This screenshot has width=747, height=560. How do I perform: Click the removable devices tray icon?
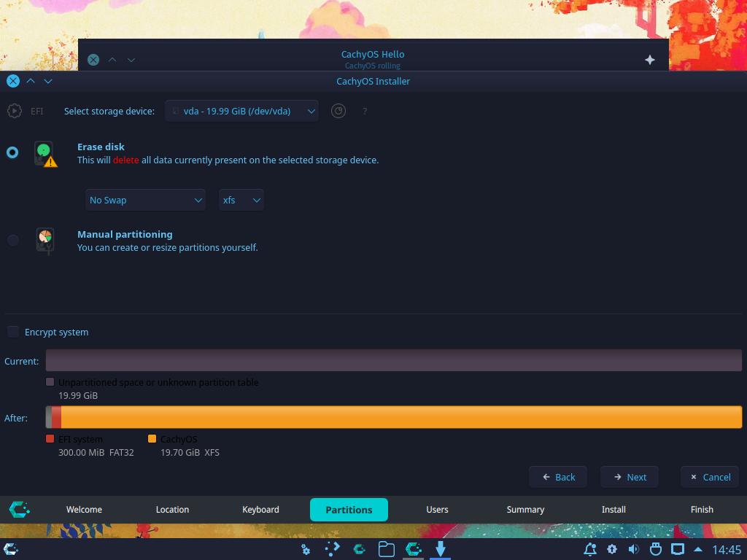point(656,550)
